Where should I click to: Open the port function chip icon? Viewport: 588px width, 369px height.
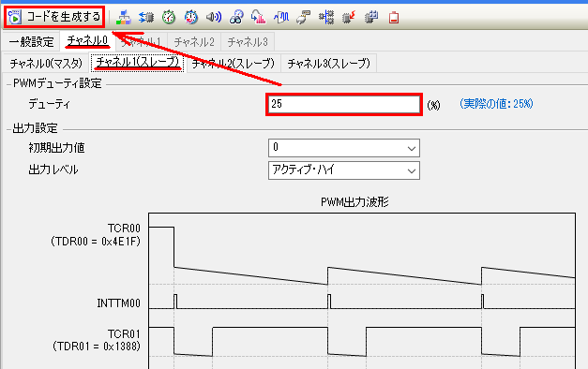146,17
